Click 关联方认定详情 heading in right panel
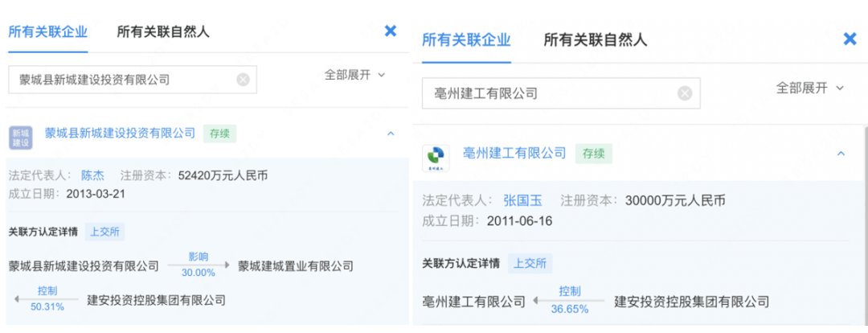868x333 pixels. [x=461, y=263]
